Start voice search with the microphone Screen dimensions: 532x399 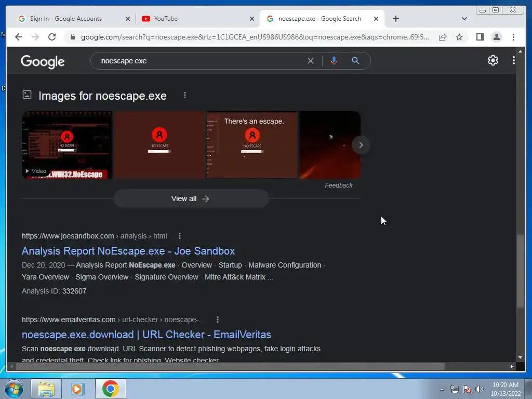point(334,61)
